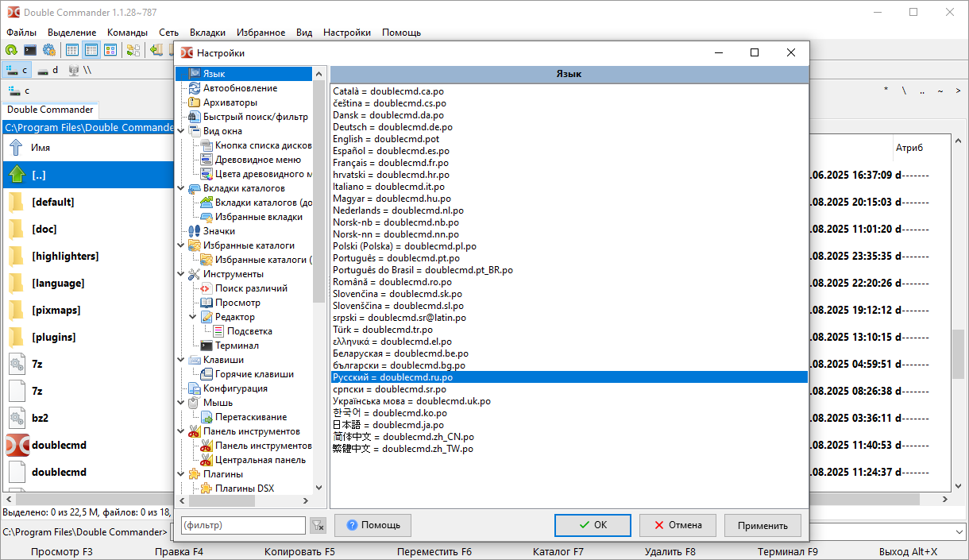Select the Double Commander folder tab

coord(51,110)
